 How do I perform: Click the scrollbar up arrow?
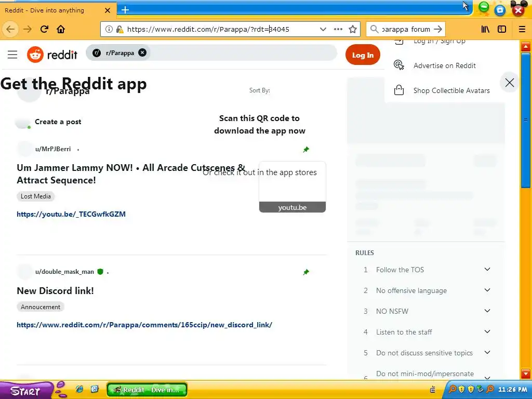click(x=526, y=46)
